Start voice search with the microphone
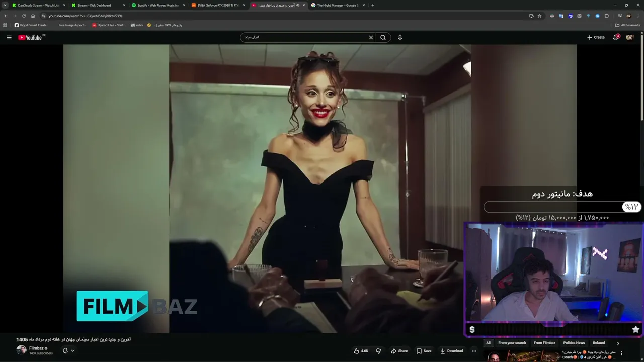Image resolution: width=644 pixels, height=362 pixels. pyautogui.click(x=400, y=37)
